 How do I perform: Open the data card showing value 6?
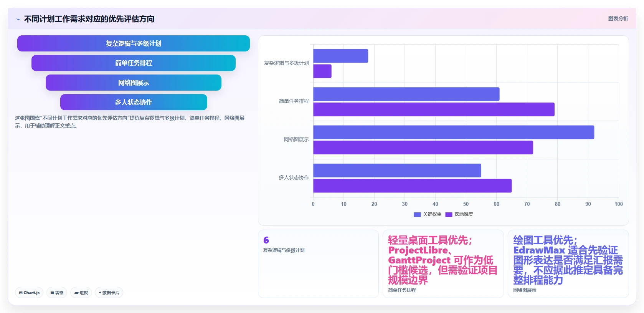pos(318,264)
